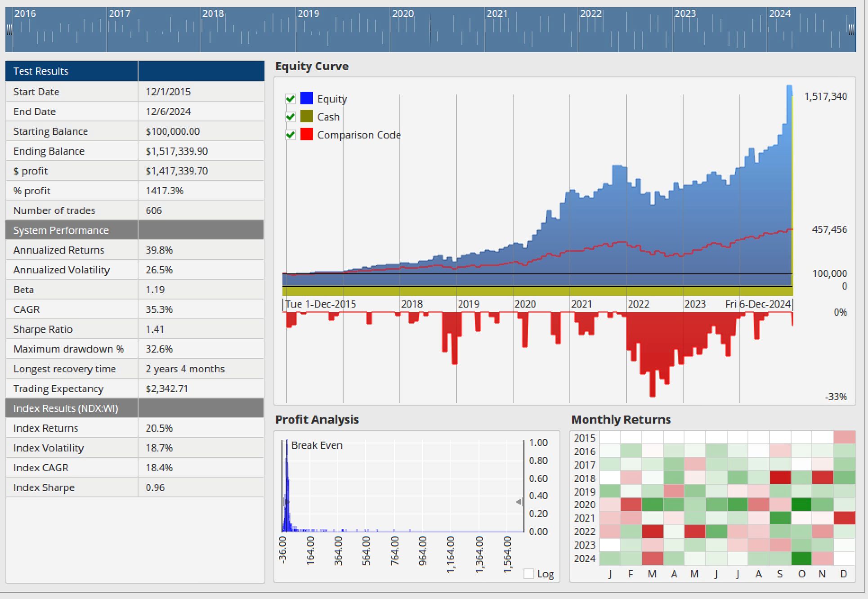This screenshot has width=868, height=599.
Task: Click left range arrow in Profit Analysis
Action: click(286, 501)
